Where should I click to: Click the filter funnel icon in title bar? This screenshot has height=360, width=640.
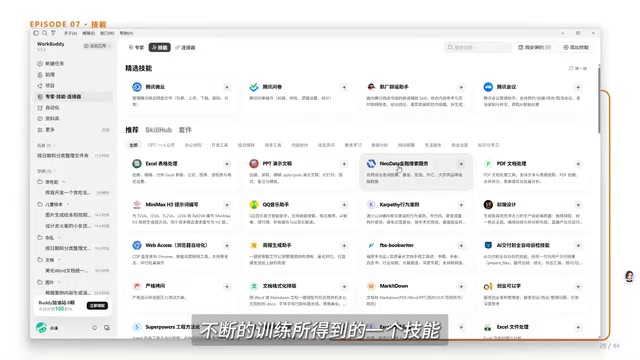point(53,33)
